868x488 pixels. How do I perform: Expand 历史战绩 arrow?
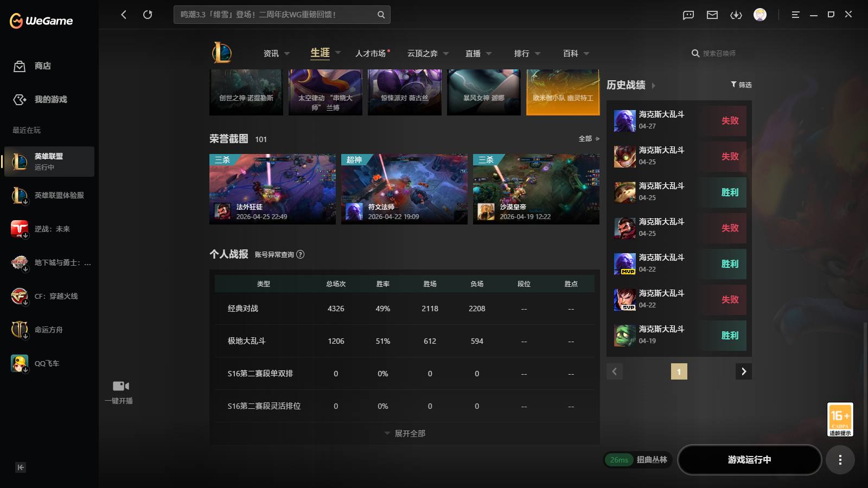coord(653,86)
